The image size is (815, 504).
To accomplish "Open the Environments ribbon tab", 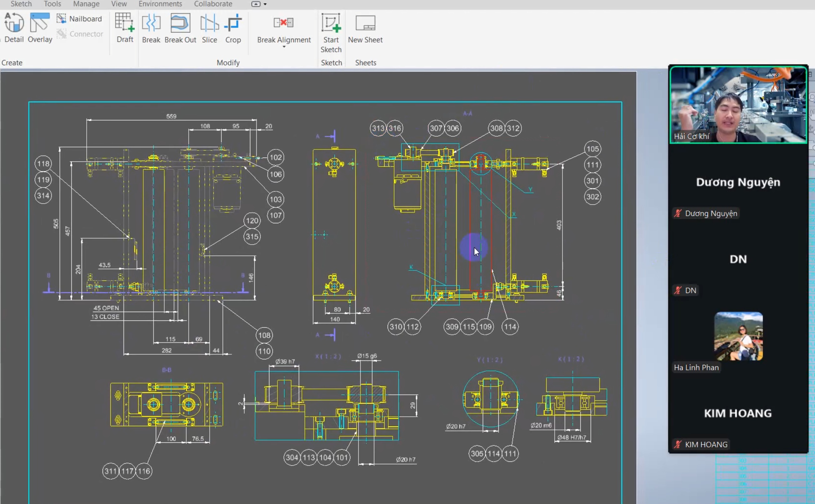I will [160, 4].
